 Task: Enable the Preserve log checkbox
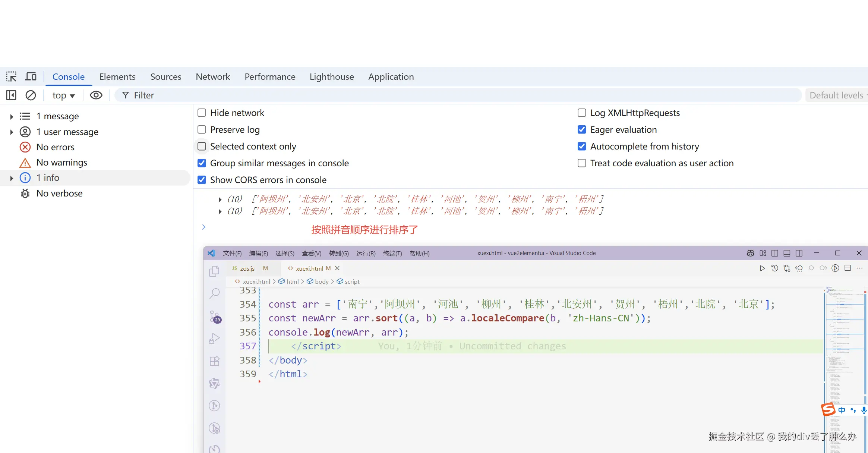click(202, 130)
